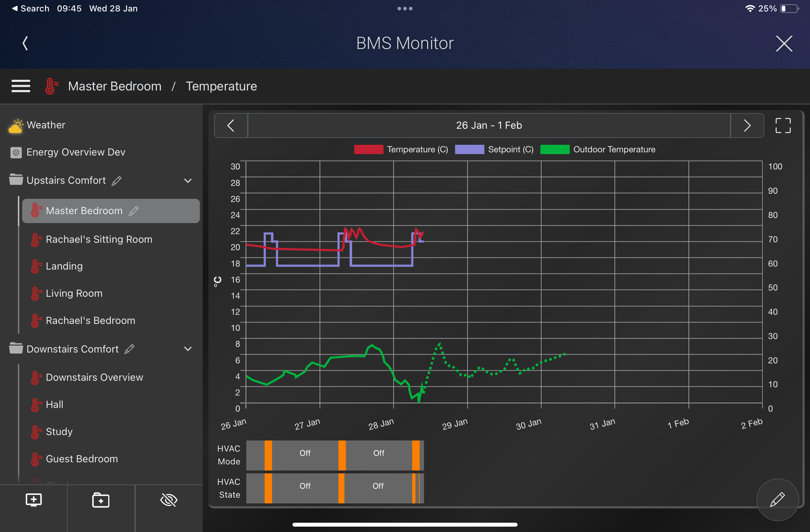Select Rachael's Sitting Room in sidebar
Screen dimensions: 810x532
point(99,239)
